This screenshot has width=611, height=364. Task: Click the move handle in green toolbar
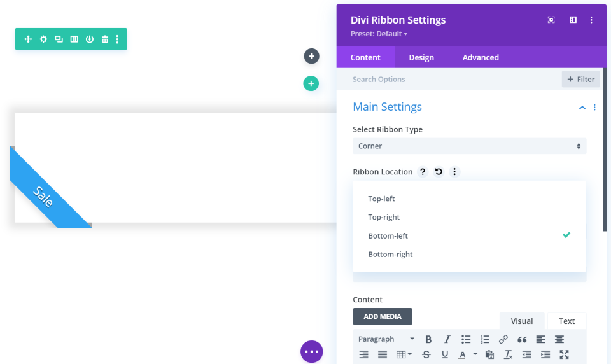tap(28, 39)
